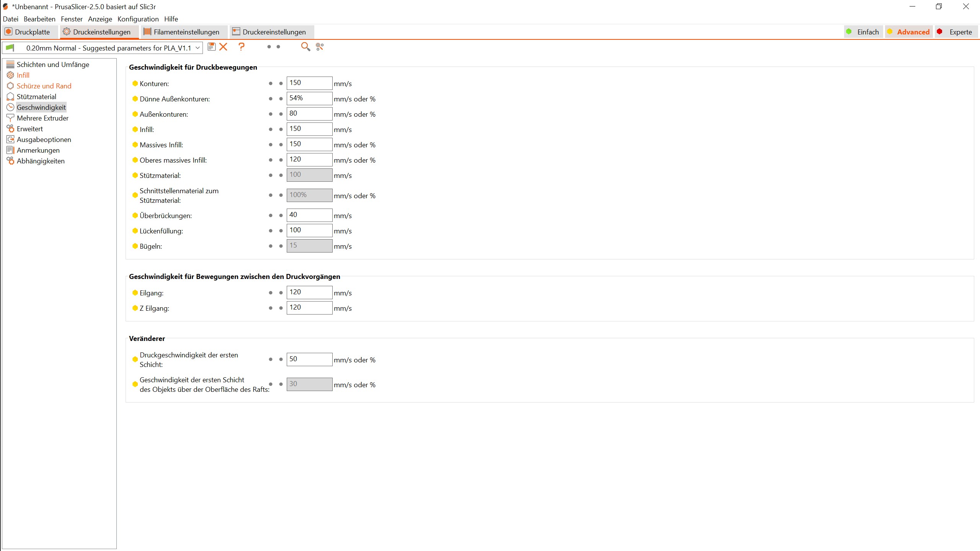
Task: Click the orange question mark icon
Action: point(241,47)
